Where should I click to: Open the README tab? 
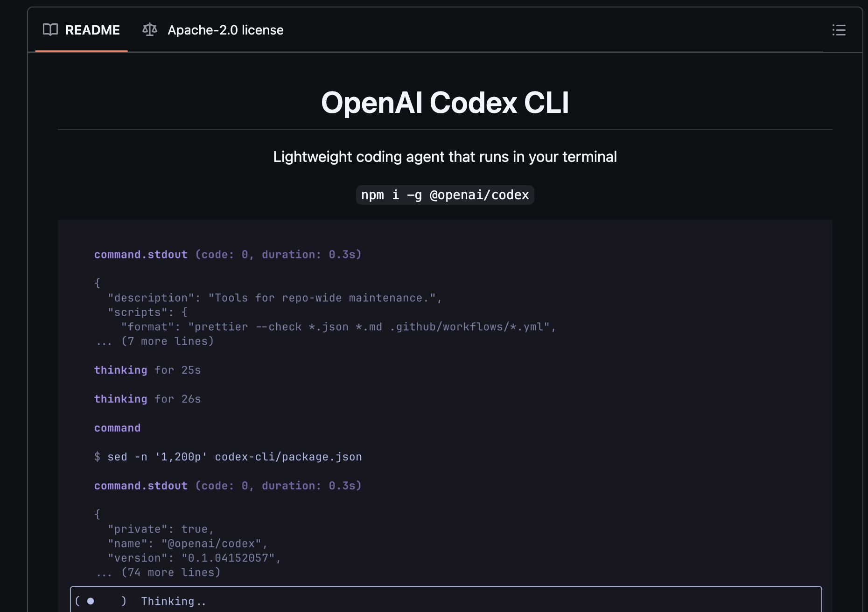pyautogui.click(x=82, y=30)
